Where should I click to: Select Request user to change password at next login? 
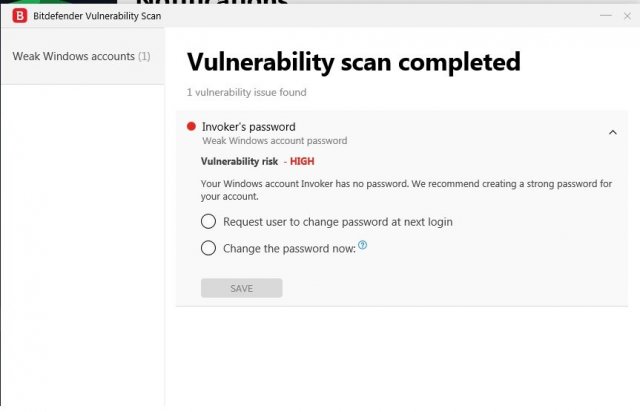pyautogui.click(x=208, y=222)
